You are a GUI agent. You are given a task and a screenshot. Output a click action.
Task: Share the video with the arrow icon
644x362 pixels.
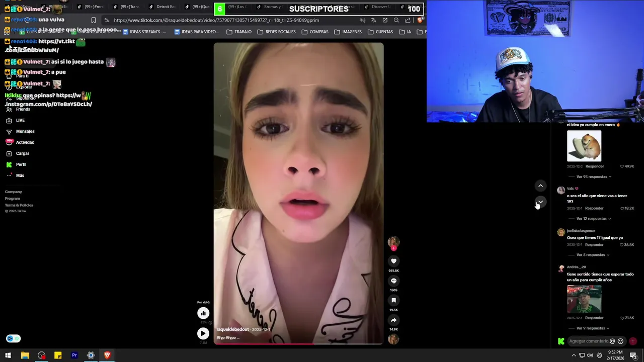(x=393, y=320)
